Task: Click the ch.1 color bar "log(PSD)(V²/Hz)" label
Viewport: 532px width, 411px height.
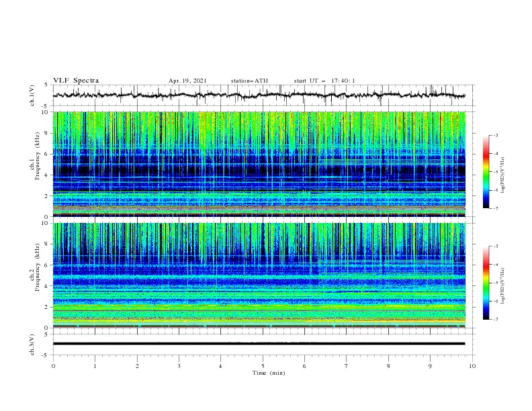Action: (502, 175)
